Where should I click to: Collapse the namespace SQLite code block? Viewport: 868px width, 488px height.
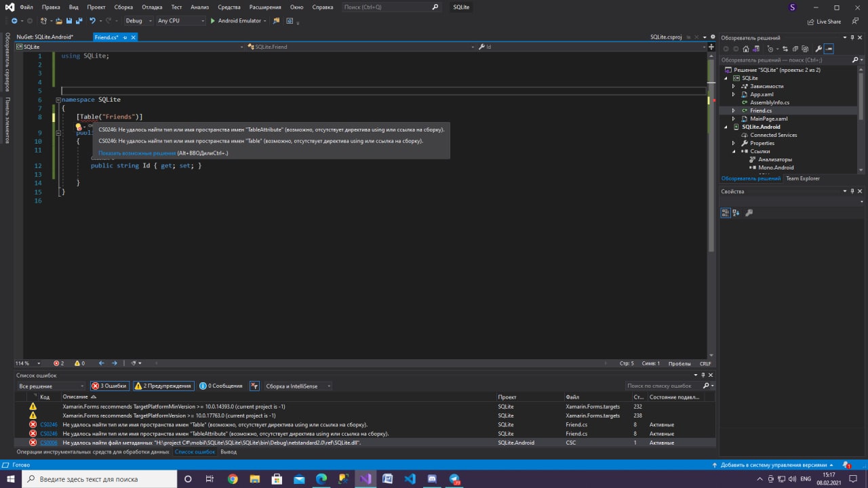point(58,100)
